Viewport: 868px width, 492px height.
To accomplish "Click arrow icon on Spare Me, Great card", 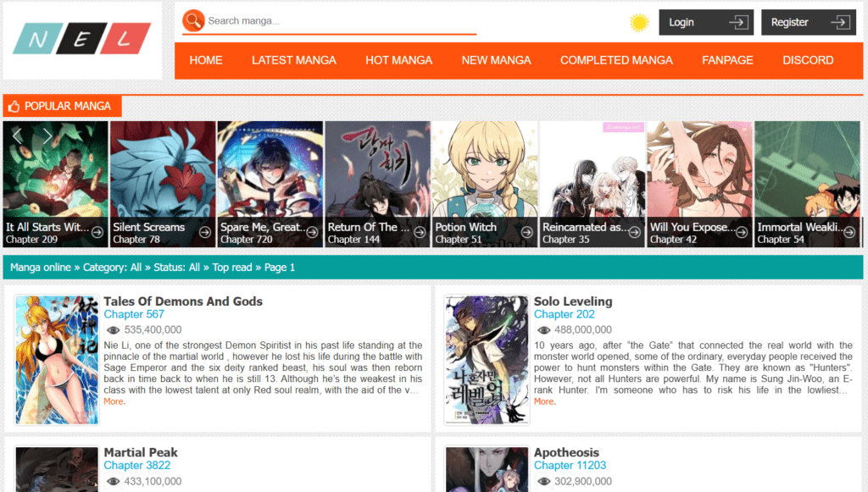I will point(312,232).
